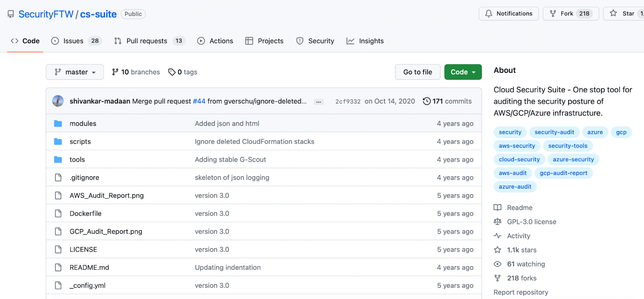The height and width of the screenshot is (299, 644).
Task: Select the azure-audit topic tag
Action: point(515,187)
